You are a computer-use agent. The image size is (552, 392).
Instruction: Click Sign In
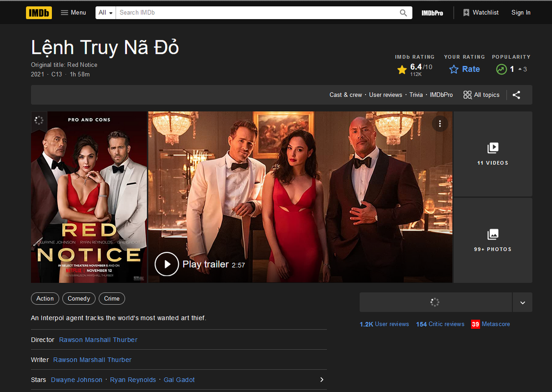click(521, 13)
